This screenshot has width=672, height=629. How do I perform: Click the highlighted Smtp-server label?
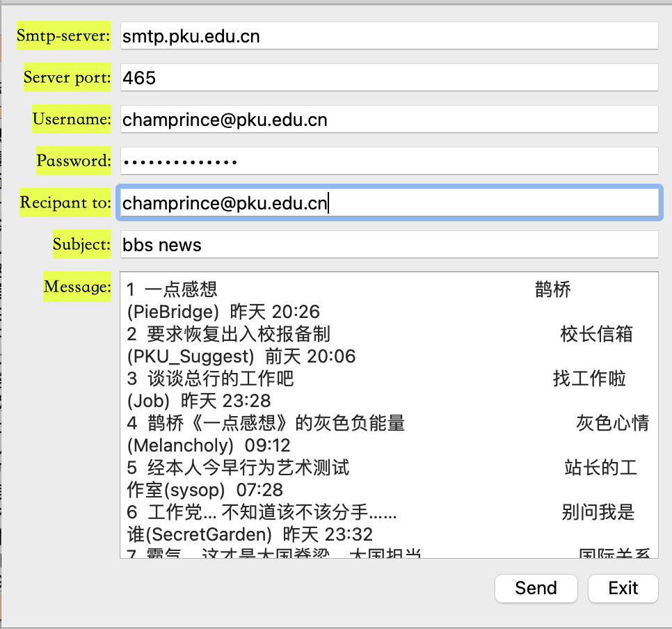[63, 35]
